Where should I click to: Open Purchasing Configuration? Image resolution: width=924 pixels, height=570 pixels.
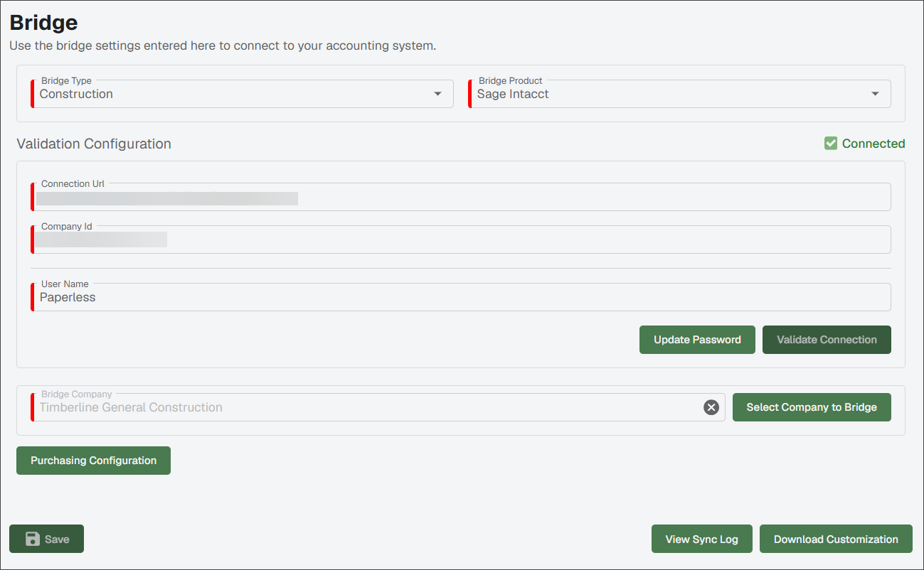click(x=93, y=461)
